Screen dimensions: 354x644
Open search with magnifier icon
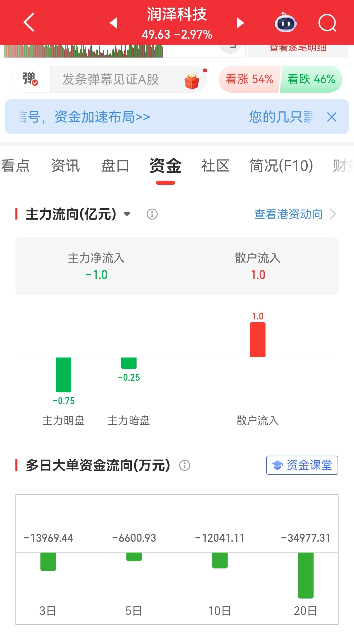coord(327,23)
